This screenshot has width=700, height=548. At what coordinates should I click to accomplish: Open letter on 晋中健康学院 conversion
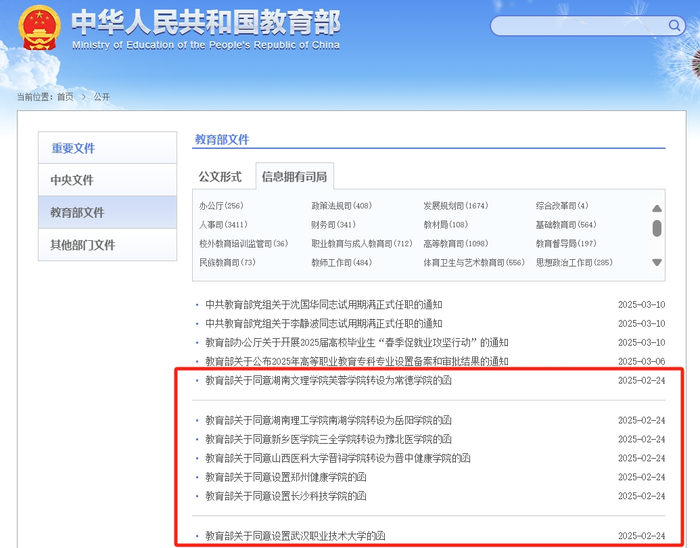(x=338, y=458)
